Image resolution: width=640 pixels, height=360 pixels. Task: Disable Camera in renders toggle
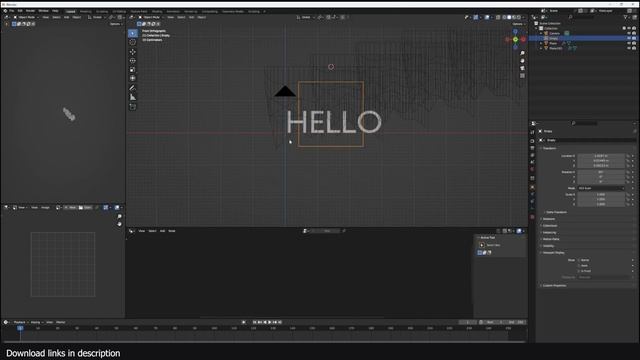click(634, 33)
